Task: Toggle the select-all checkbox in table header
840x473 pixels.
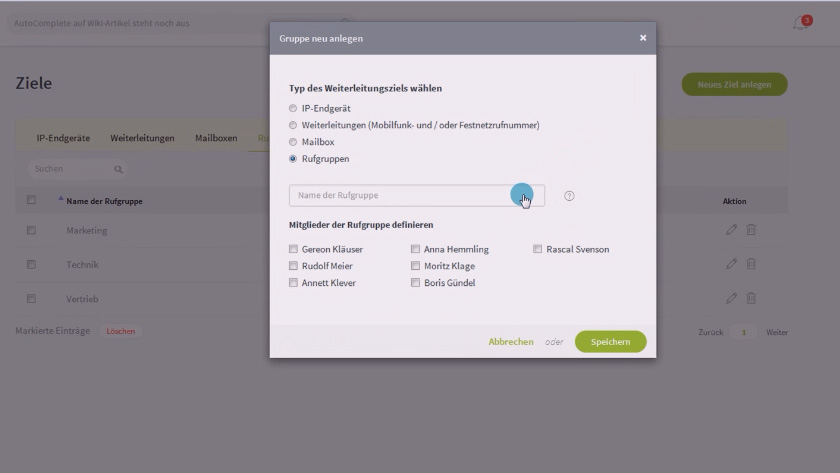Action: [32, 200]
